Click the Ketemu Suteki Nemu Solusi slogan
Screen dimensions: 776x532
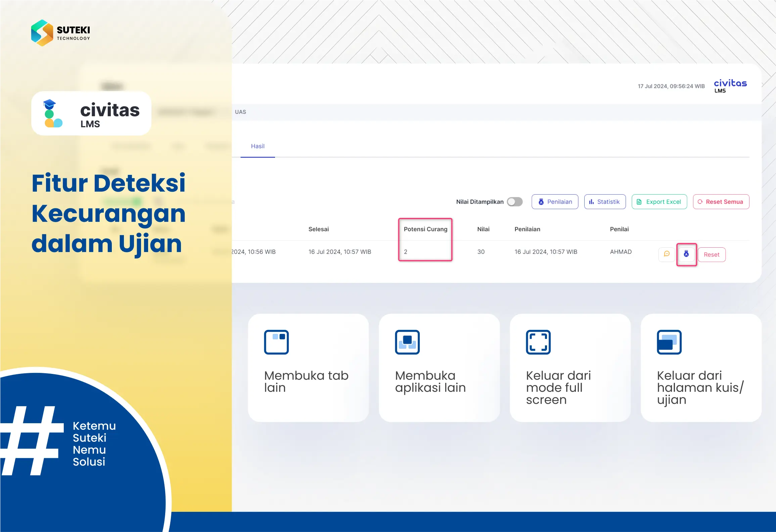tap(94, 444)
